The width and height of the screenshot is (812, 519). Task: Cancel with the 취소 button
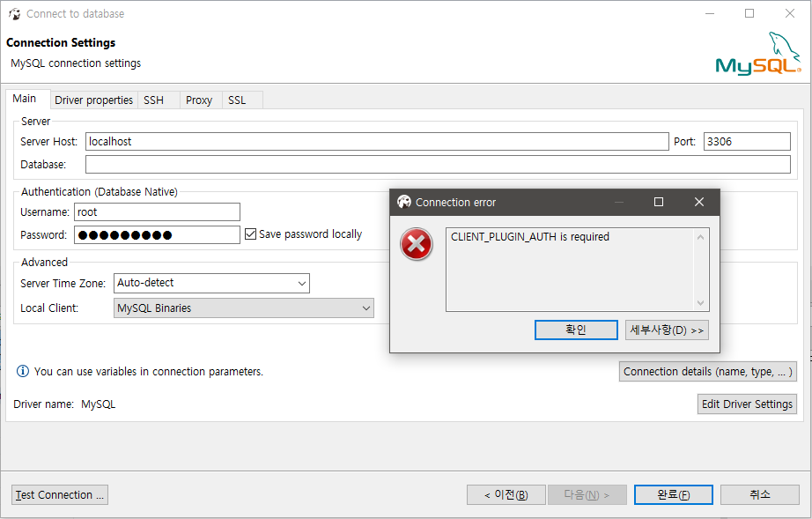click(x=760, y=494)
